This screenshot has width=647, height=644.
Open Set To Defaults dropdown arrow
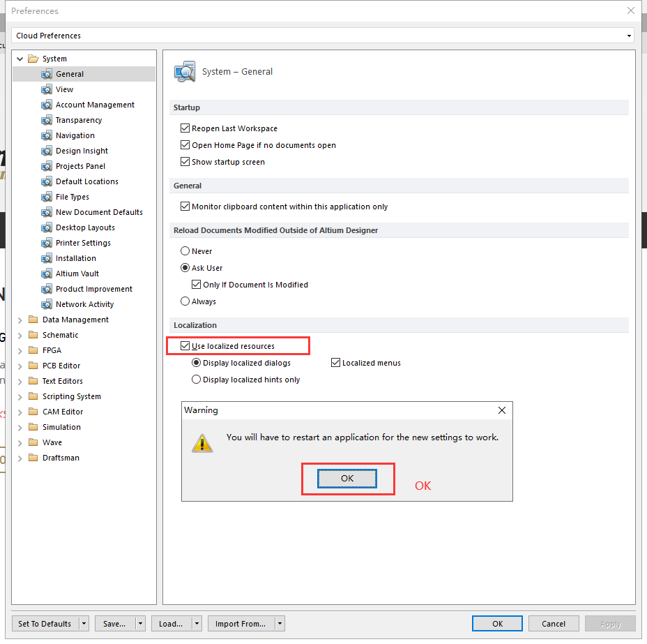pos(84,623)
